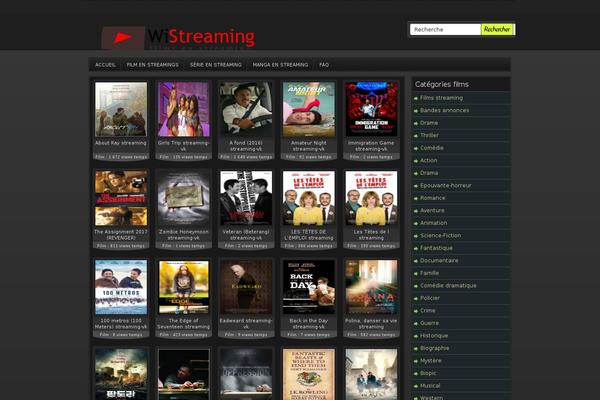Screen dimensions: 600x400
Task: Select the Guerre category
Action: (429, 323)
